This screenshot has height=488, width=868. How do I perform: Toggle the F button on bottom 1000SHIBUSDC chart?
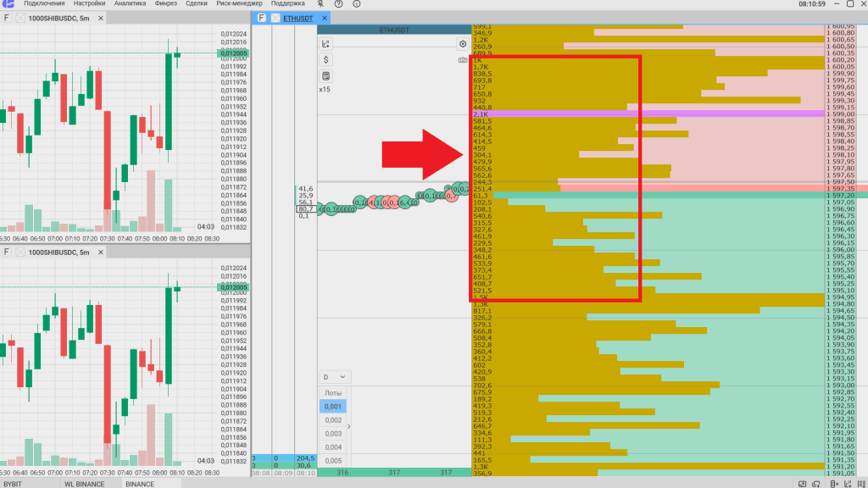pos(7,252)
